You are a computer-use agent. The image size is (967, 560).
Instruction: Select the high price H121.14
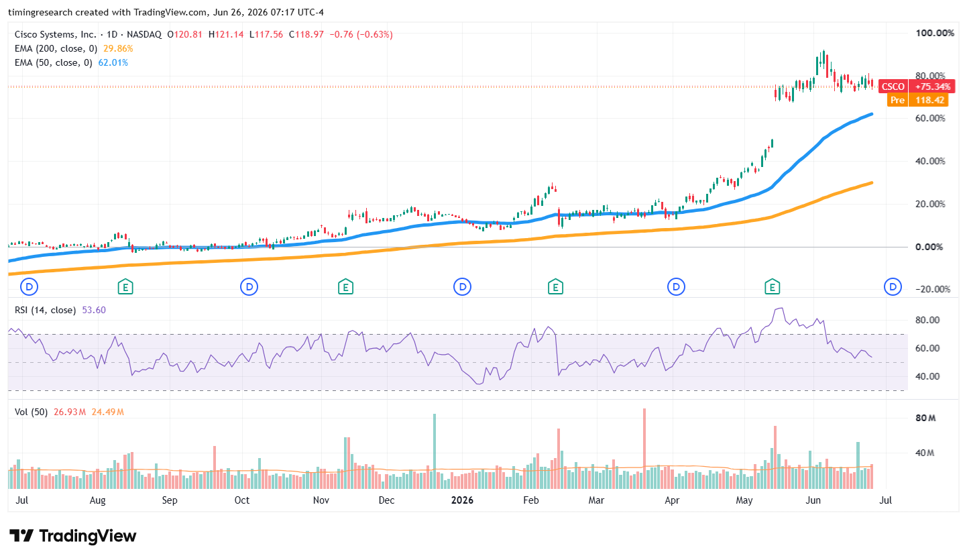click(227, 34)
